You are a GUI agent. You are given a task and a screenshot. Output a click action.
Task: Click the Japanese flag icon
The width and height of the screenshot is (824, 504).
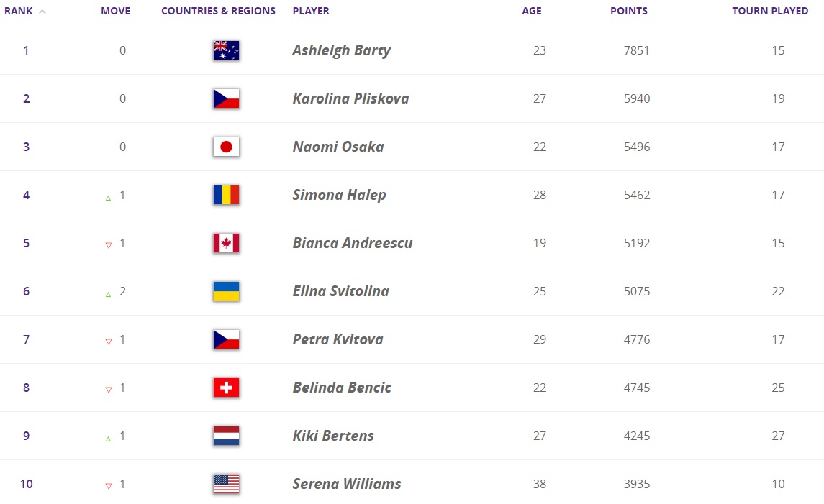[226, 147]
